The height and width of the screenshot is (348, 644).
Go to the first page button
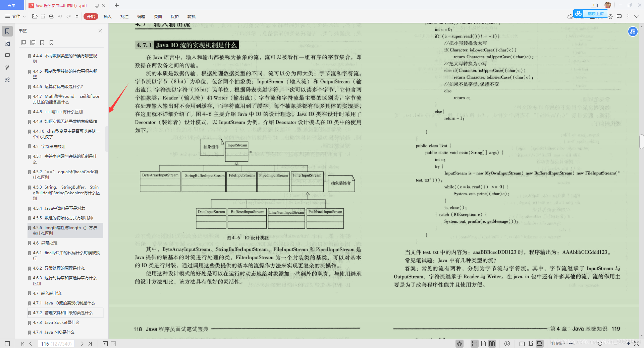[x=22, y=344]
